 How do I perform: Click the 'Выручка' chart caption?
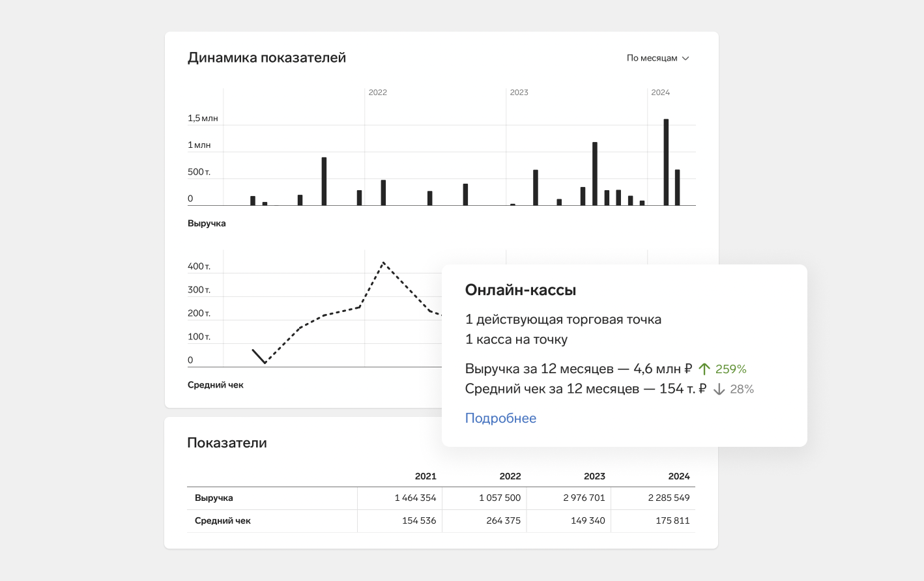(207, 223)
